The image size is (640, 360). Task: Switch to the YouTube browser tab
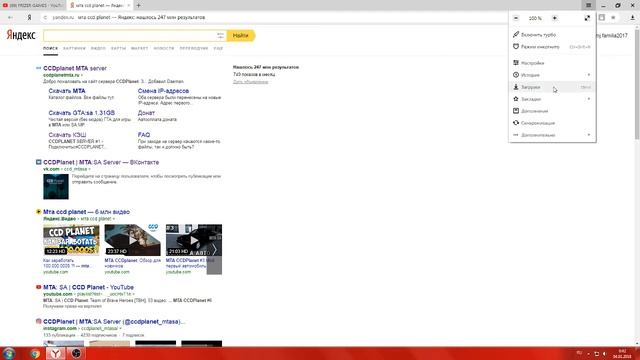[x=33, y=5]
